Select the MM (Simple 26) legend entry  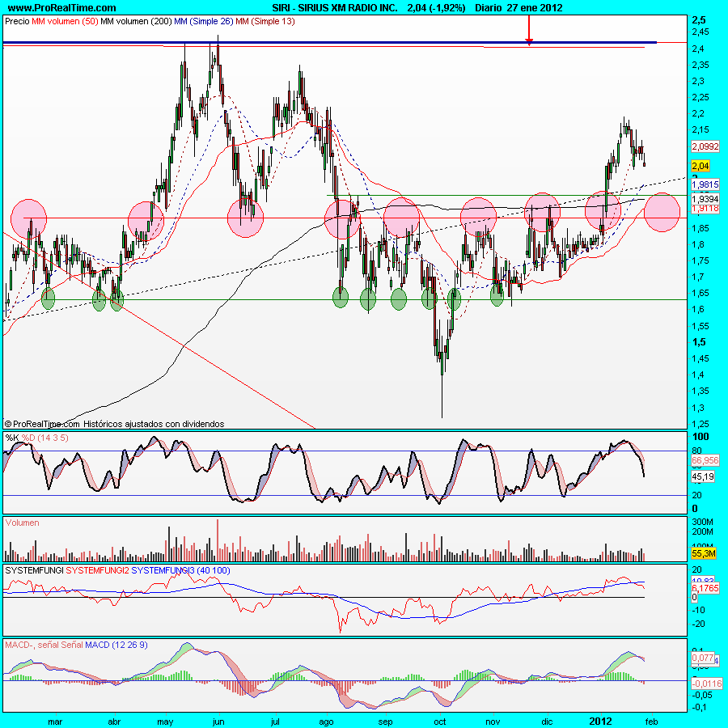click(x=203, y=21)
